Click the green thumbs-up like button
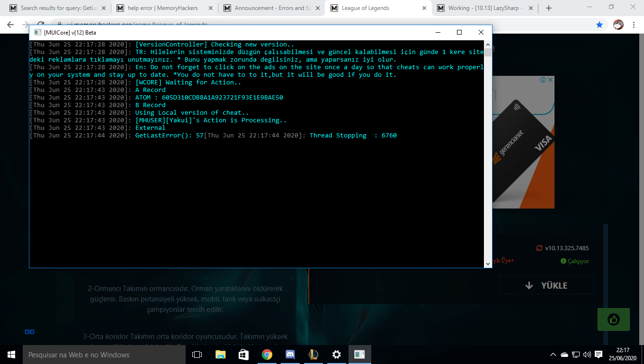The image size is (644, 364). [614, 319]
